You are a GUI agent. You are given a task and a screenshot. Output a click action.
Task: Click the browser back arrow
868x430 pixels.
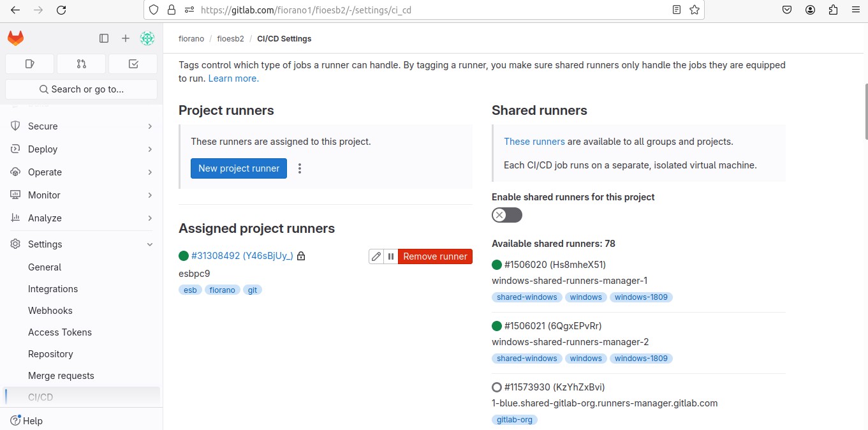click(x=15, y=10)
